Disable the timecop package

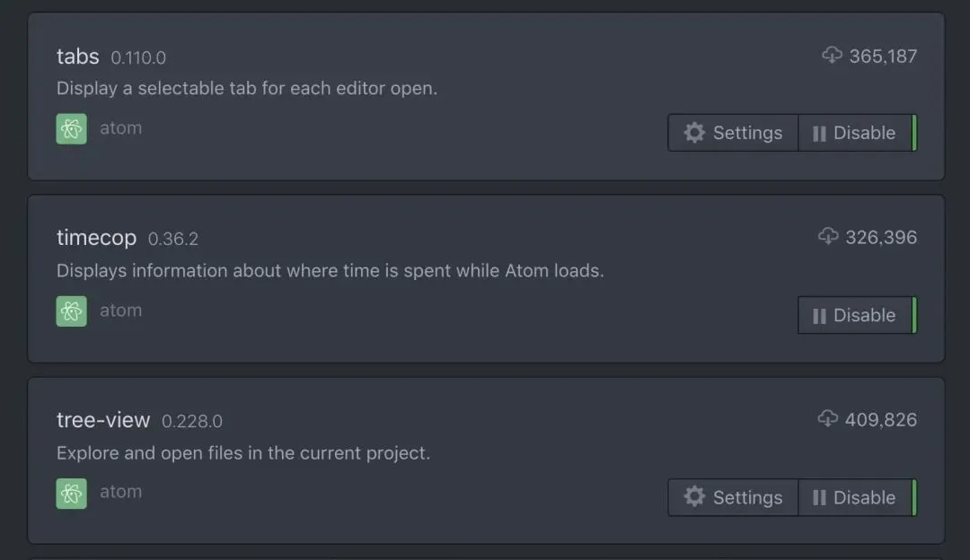tap(855, 315)
